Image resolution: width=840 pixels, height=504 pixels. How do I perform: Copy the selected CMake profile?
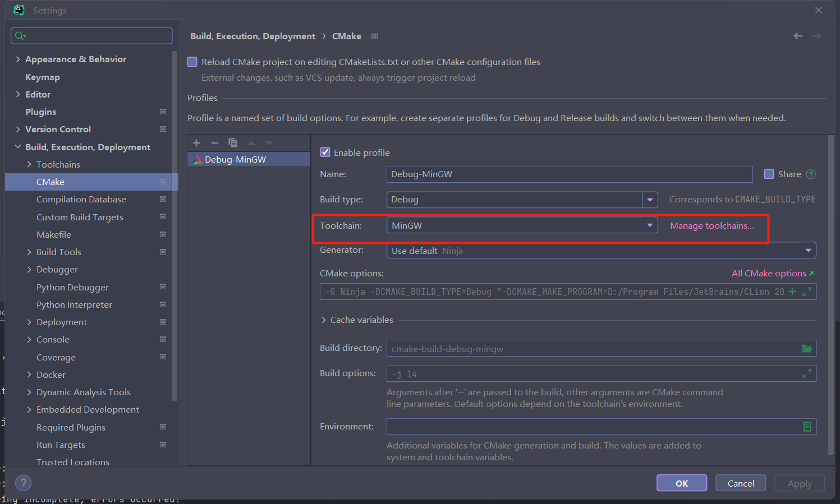pyautogui.click(x=233, y=143)
